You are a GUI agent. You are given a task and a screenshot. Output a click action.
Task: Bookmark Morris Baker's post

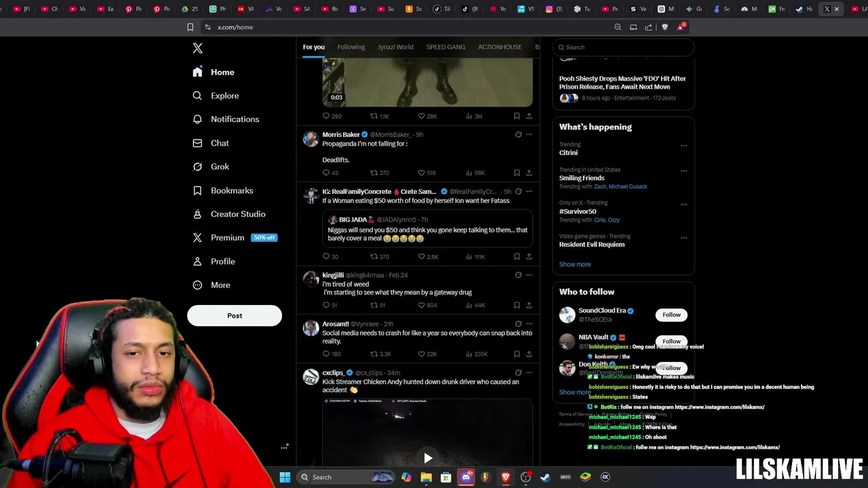[517, 173]
